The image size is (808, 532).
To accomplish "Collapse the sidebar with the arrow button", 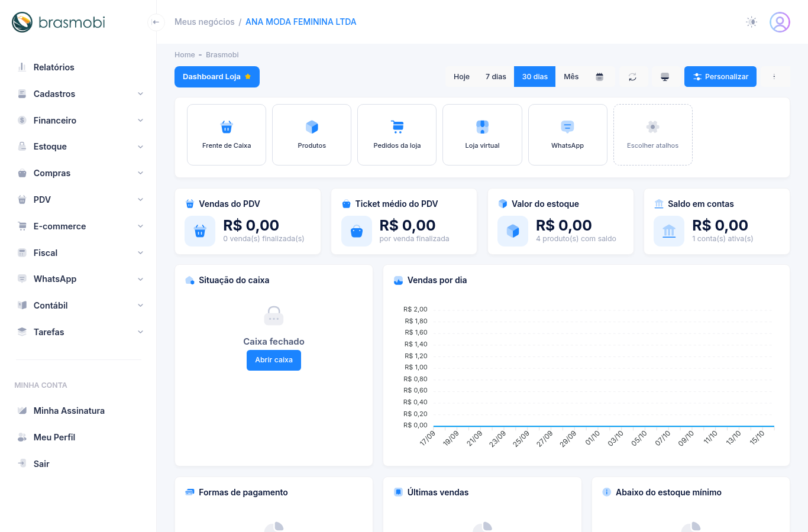I will (156, 22).
